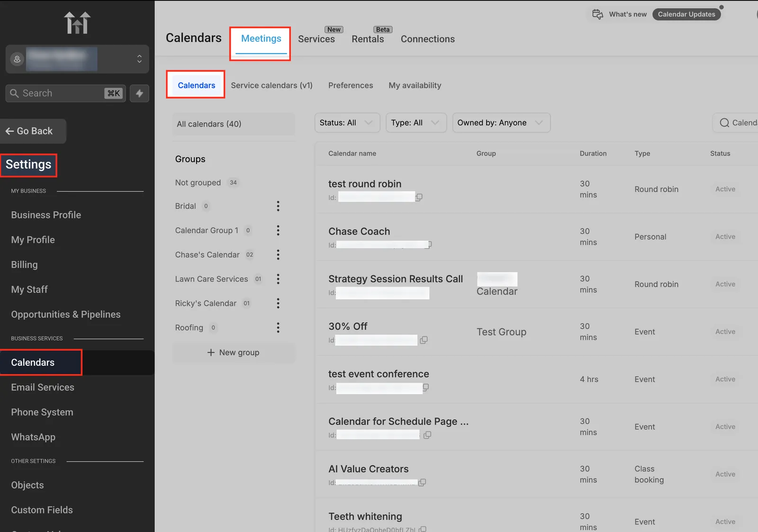Select the Bridal group
The image size is (758, 532).
[185, 206]
